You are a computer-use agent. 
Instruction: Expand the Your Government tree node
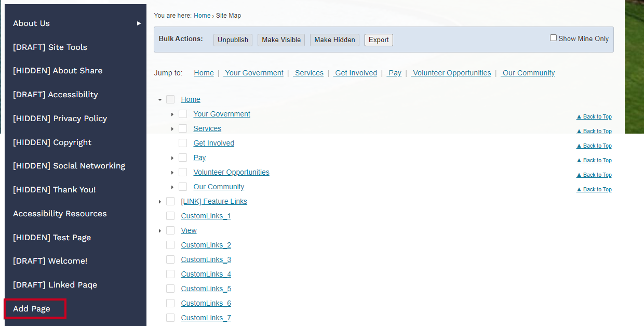(x=172, y=114)
